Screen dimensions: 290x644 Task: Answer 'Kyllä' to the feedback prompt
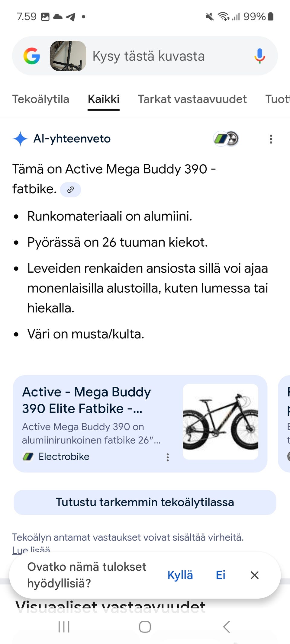[x=180, y=575]
